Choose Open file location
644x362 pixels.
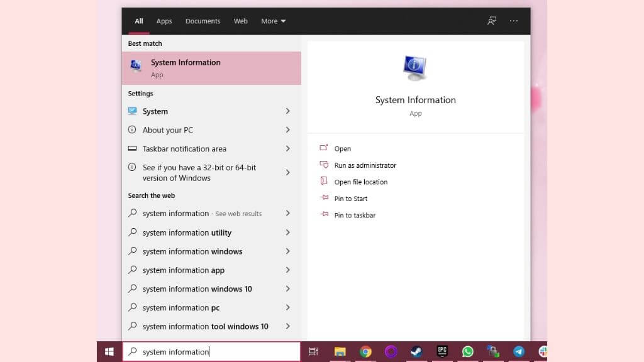tap(360, 182)
